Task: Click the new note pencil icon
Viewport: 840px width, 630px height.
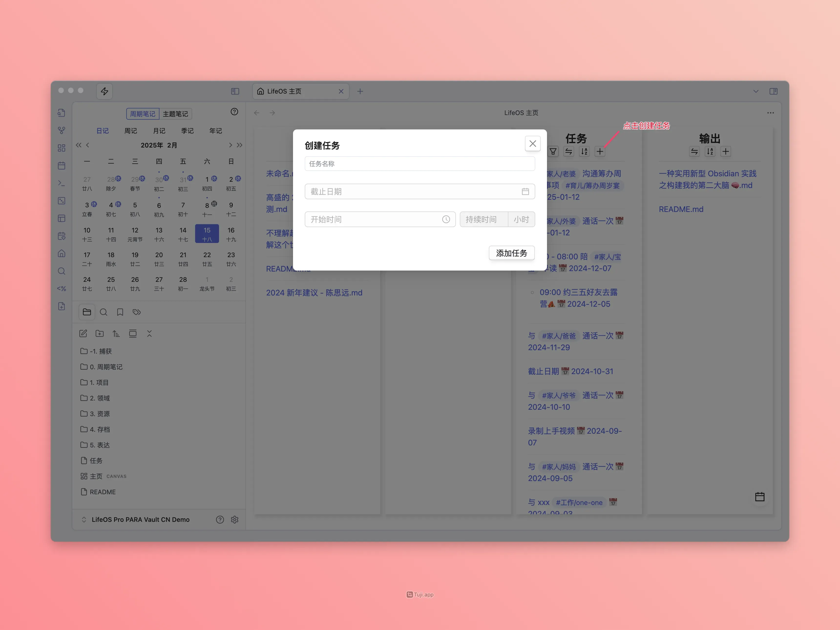Action: pyautogui.click(x=83, y=333)
